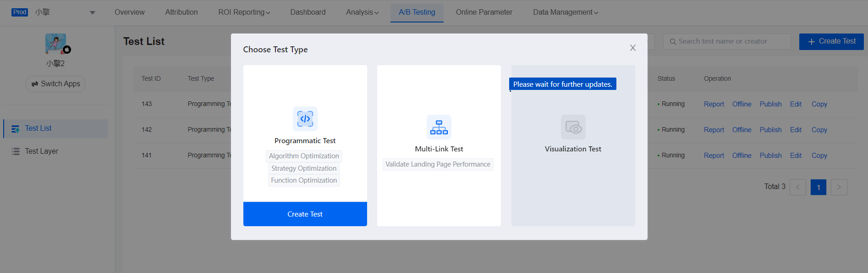Click the Strategy Optimization tag
The height and width of the screenshot is (273, 868).
(304, 169)
